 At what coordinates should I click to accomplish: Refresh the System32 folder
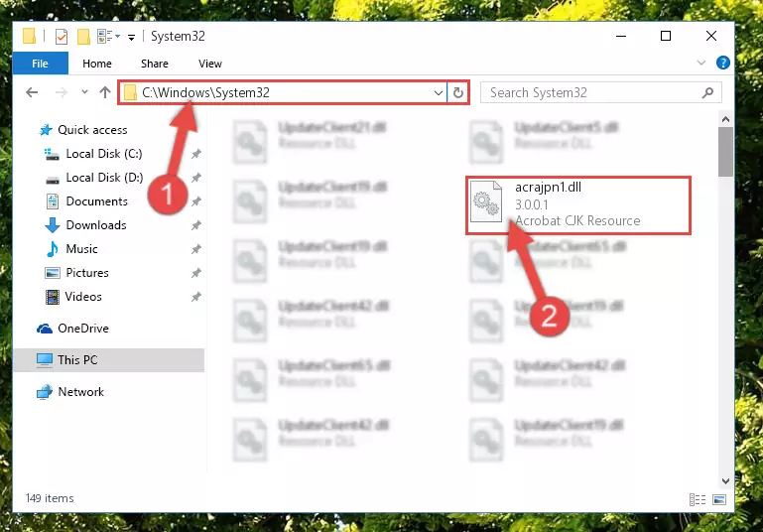click(x=457, y=92)
